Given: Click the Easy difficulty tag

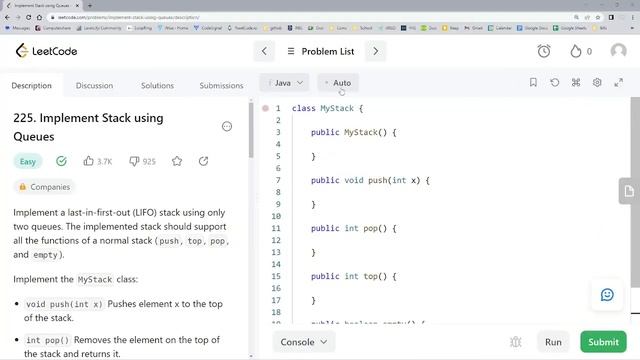Looking at the screenshot, I should coord(28,162).
